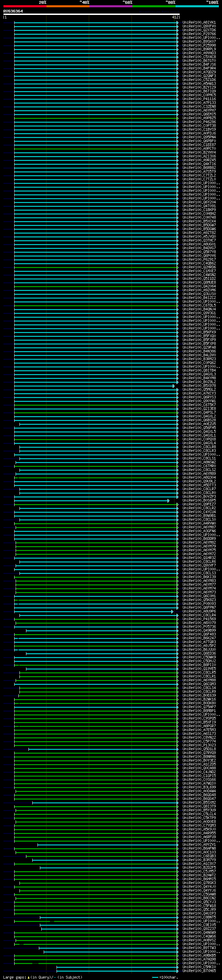Select the UniRef100_C5X4C8 label

coord(199,57)
